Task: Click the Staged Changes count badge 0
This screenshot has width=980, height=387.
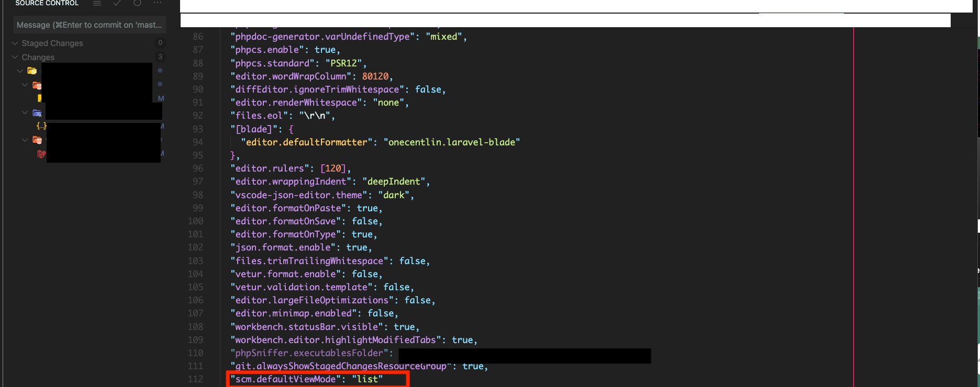Action: pyautogui.click(x=160, y=43)
